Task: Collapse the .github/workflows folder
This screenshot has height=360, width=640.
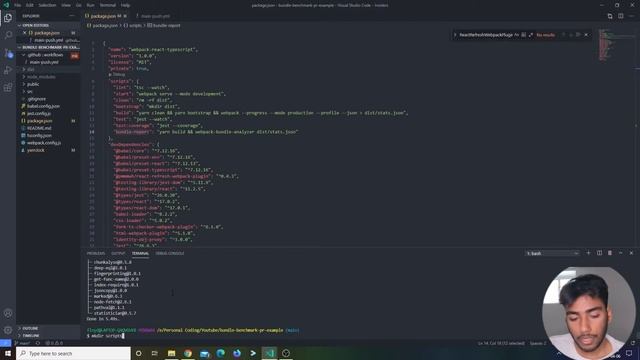Action: [x=45, y=55]
